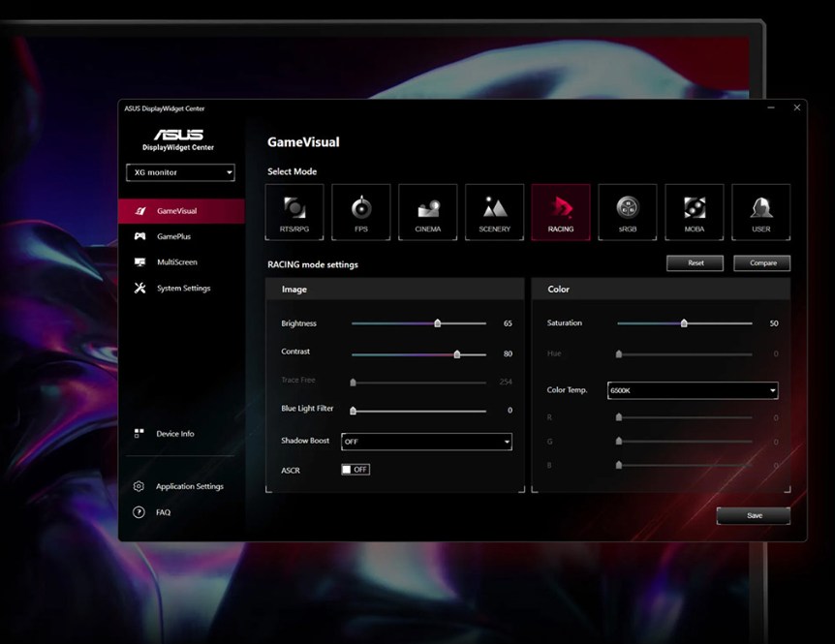
Task: Click the RACING mode settings heading
Action: [313, 264]
